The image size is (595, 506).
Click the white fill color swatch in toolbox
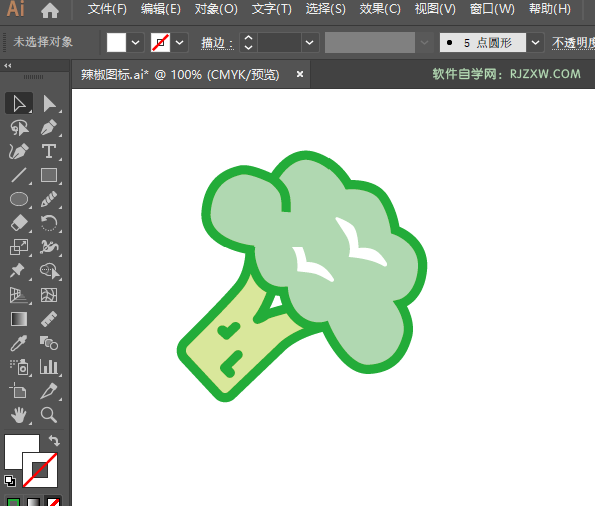22,452
